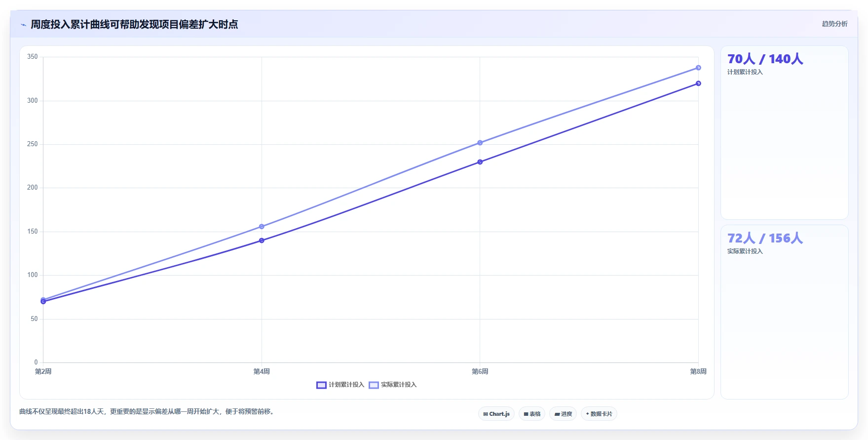Click the actual line point at 第4周
This screenshot has height=440, width=868.
tap(262, 227)
